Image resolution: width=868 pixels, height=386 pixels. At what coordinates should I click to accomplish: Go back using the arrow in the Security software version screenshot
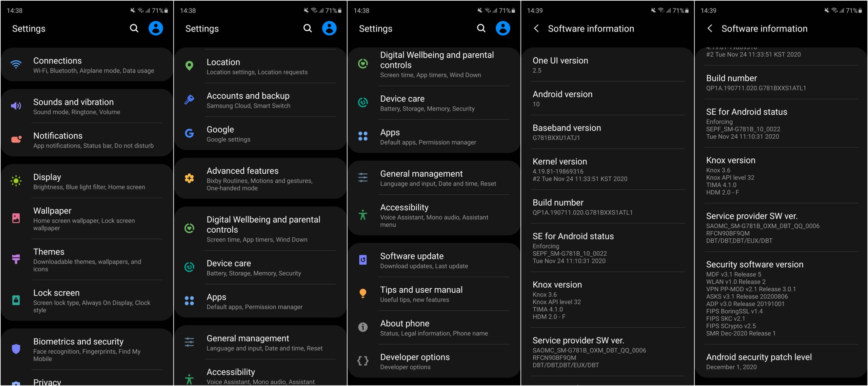click(x=710, y=28)
